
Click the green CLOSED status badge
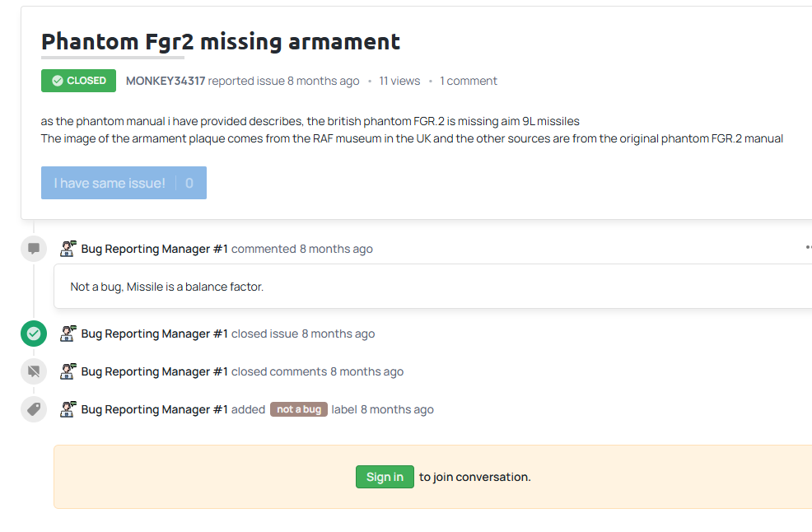coord(79,81)
